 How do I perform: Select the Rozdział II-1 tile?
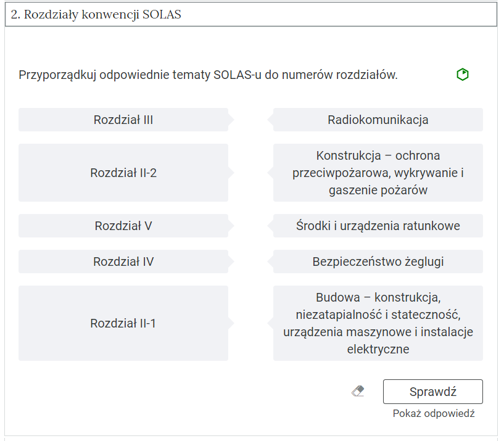coord(123,323)
